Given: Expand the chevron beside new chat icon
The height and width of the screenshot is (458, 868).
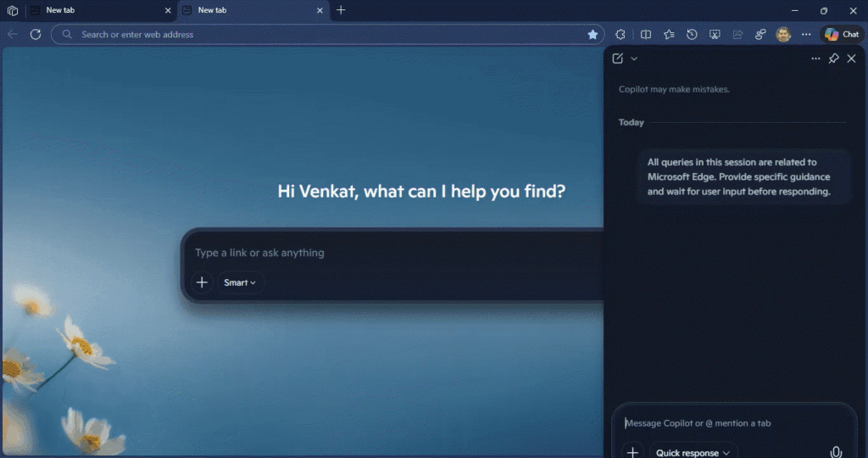Looking at the screenshot, I should coord(634,59).
